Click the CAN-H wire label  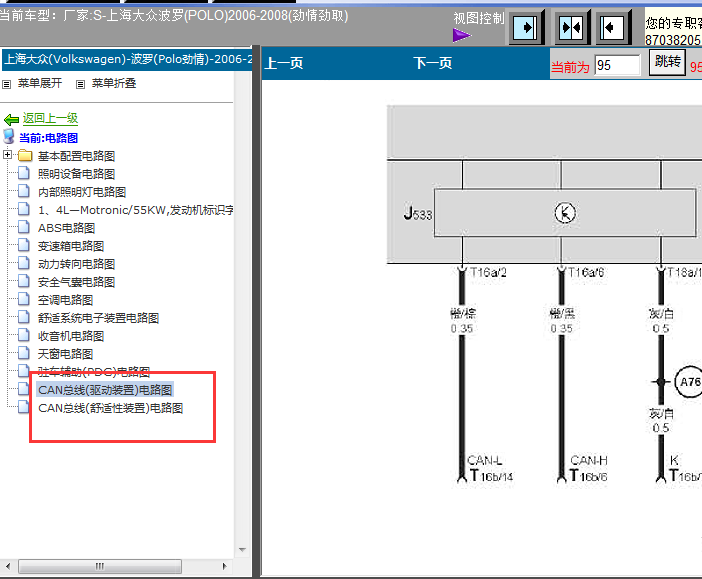tap(589, 460)
